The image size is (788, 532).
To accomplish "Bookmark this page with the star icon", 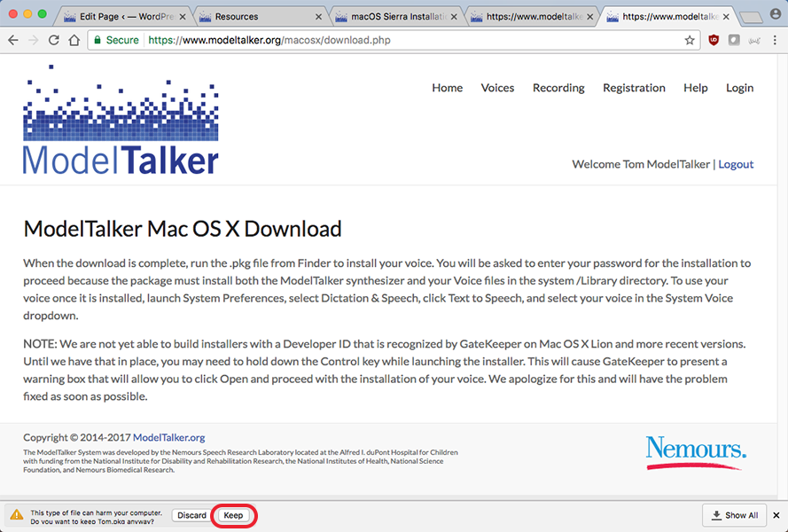I will click(x=690, y=40).
